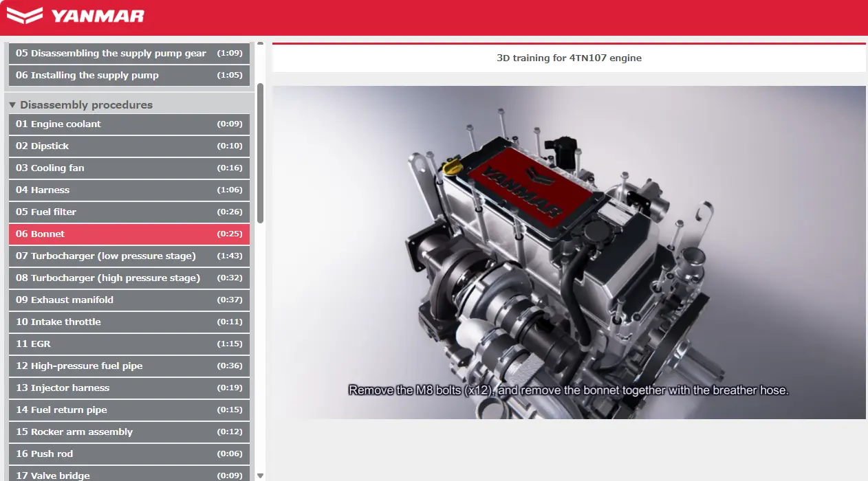Click the scrollbar down arrow below the sidebar
Image resolution: width=868 pixels, height=481 pixels.
click(261, 474)
